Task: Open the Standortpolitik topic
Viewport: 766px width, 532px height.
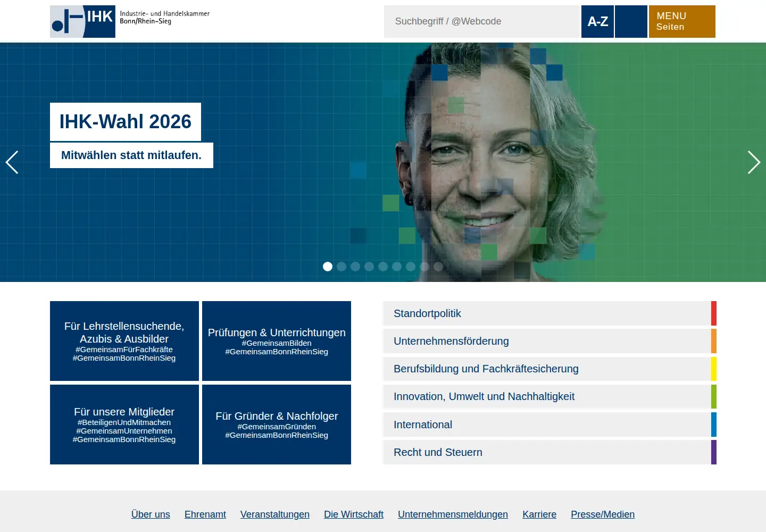Action: pos(549,313)
